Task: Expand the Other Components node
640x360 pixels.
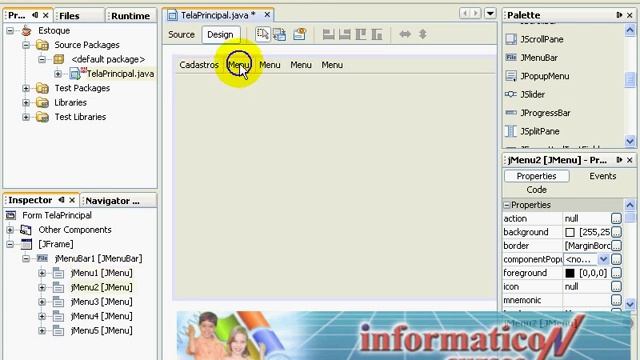Action: [x=10, y=230]
